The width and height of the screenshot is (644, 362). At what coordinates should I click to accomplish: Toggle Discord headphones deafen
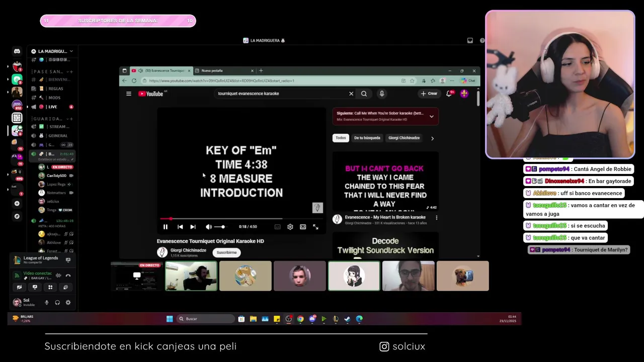point(57,303)
